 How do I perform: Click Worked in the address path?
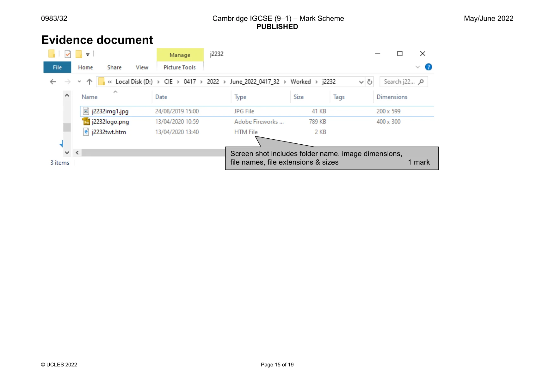pyautogui.click(x=301, y=81)
